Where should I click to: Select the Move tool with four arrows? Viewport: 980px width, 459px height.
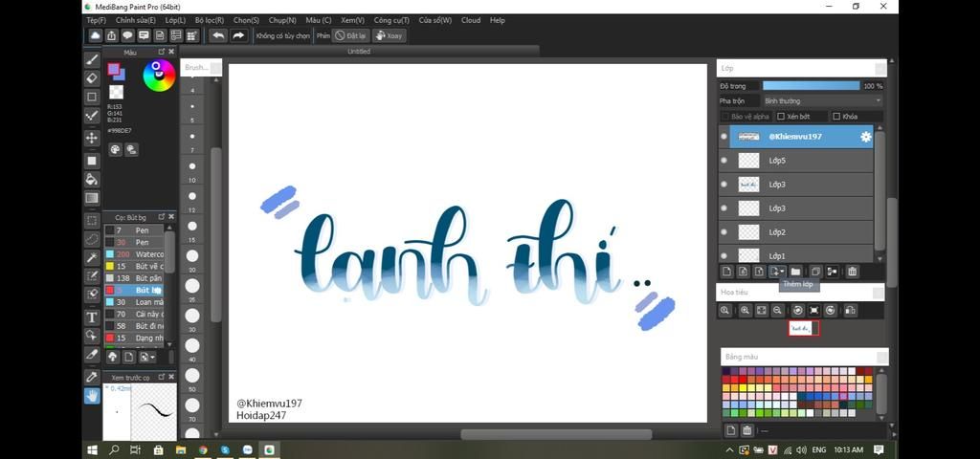[92, 138]
